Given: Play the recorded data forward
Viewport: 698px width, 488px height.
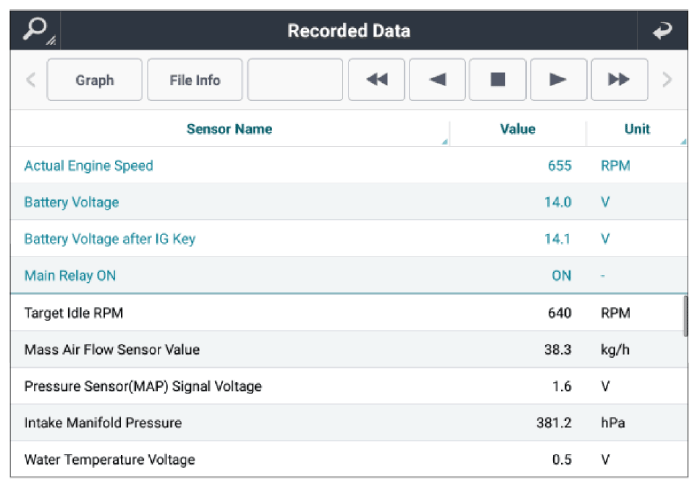Looking at the screenshot, I should [x=558, y=80].
